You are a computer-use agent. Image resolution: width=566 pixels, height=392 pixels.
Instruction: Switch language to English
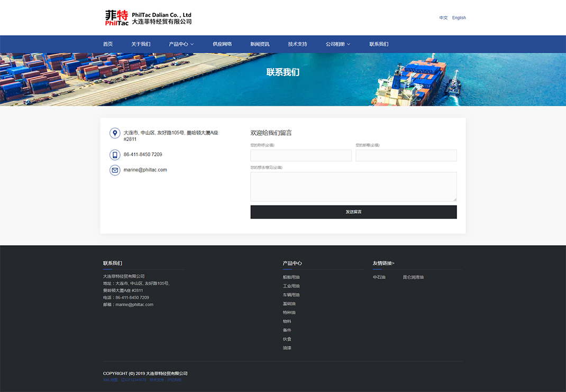click(459, 18)
